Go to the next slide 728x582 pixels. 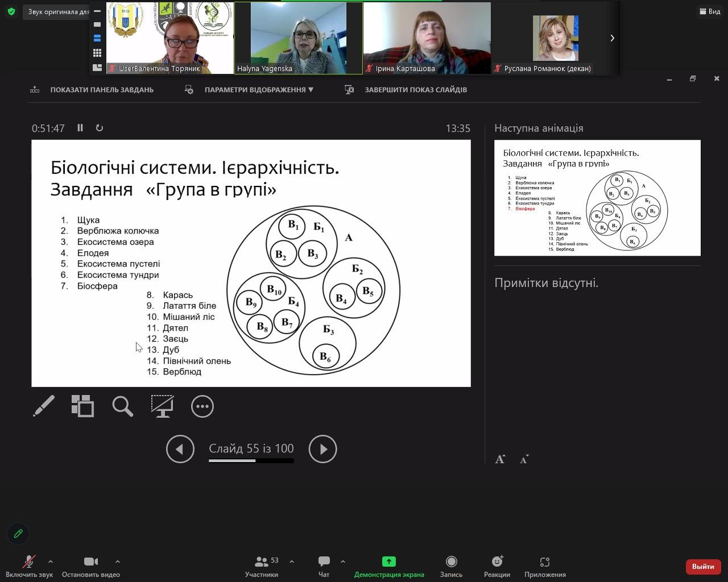tap(322, 449)
